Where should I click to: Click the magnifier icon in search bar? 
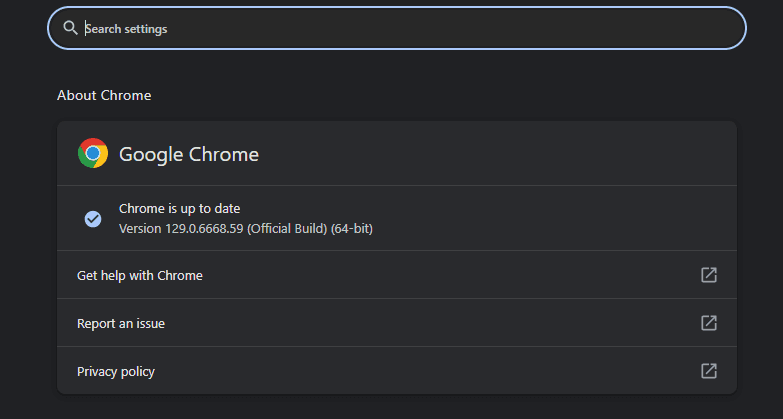70,28
